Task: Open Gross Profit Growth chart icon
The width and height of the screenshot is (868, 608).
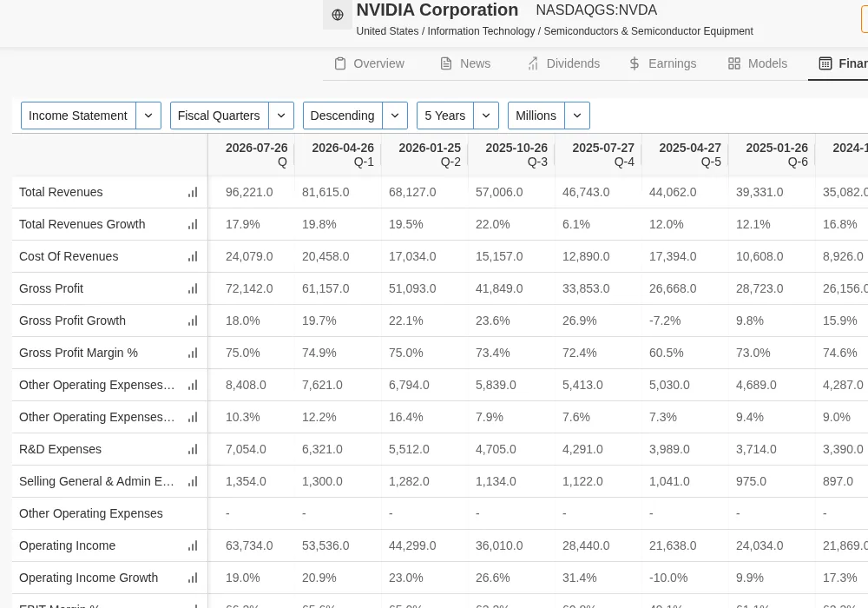Action: click(193, 321)
